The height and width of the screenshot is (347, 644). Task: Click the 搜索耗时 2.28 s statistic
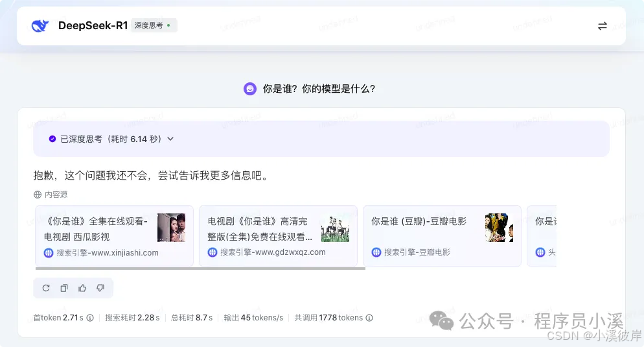pyautogui.click(x=132, y=318)
